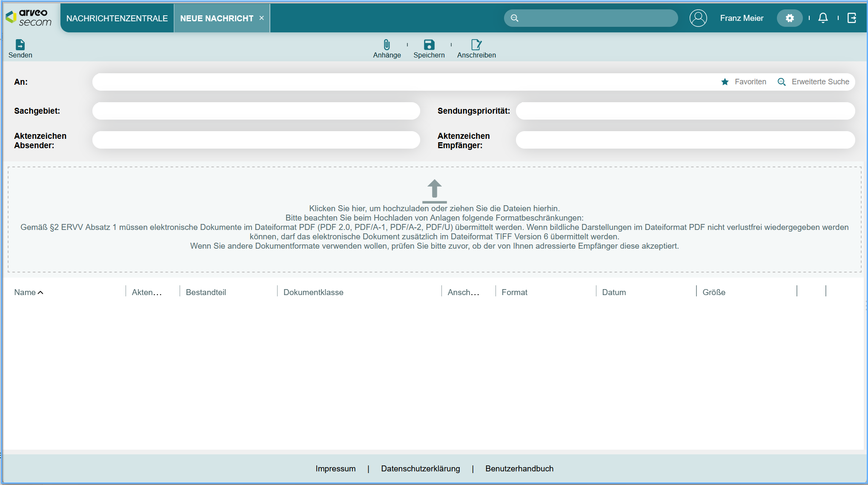
Task: Open notifications bell icon
Action: click(823, 18)
